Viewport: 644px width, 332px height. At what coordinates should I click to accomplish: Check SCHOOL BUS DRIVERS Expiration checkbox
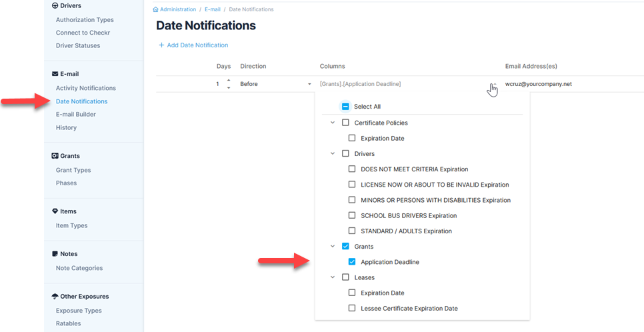[352, 215]
